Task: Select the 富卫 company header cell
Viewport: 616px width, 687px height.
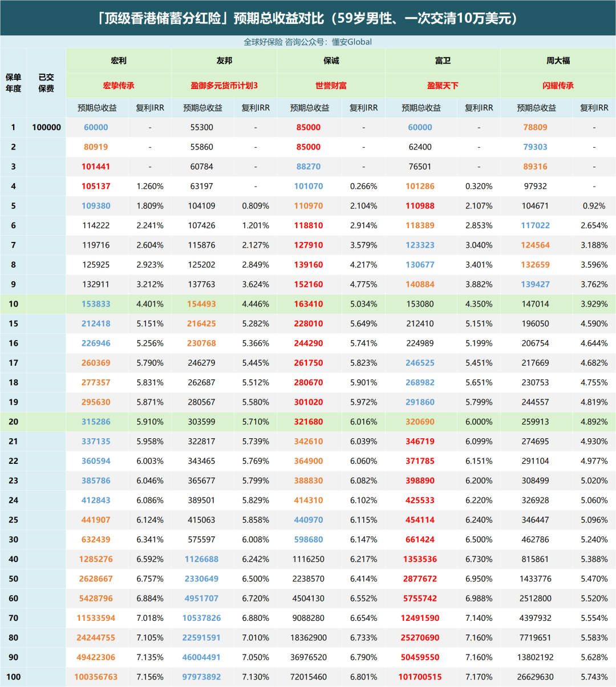Action: pyautogui.click(x=443, y=60)
